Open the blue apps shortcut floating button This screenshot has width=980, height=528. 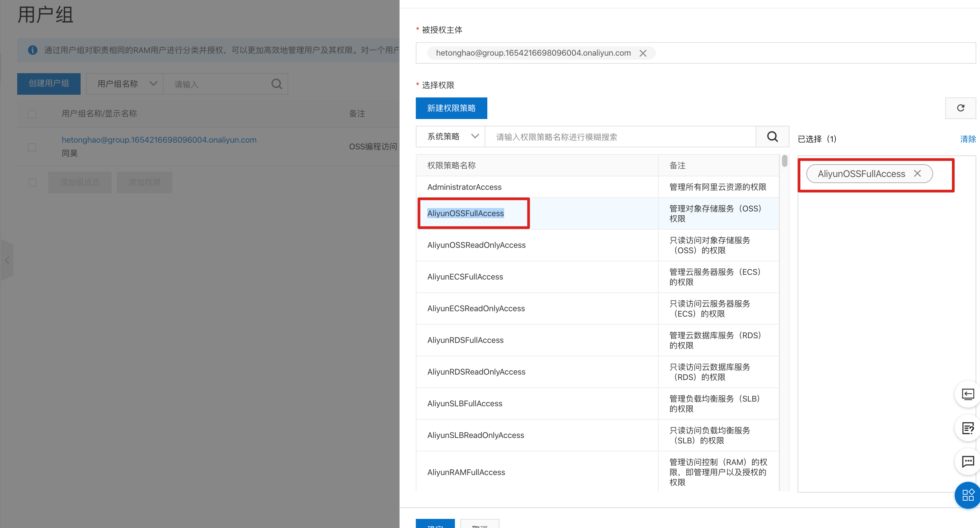968,495
